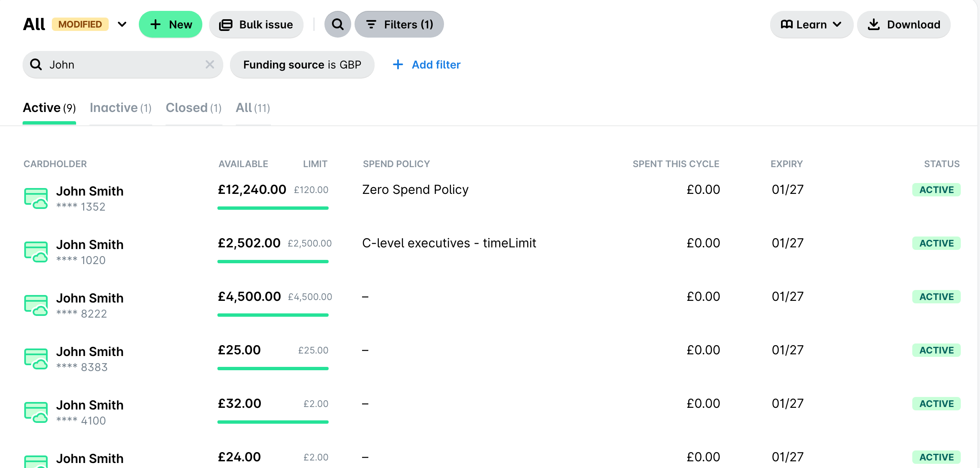Sort by Expiry column header
The height and width of the screenshot is (468, 980).
point(786,164)
